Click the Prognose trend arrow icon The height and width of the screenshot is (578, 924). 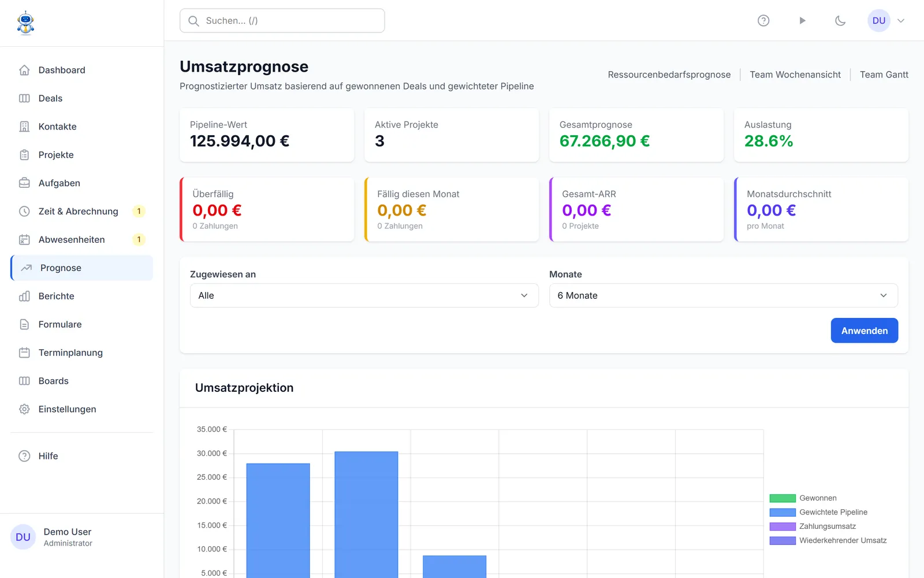tap(27, 268)
